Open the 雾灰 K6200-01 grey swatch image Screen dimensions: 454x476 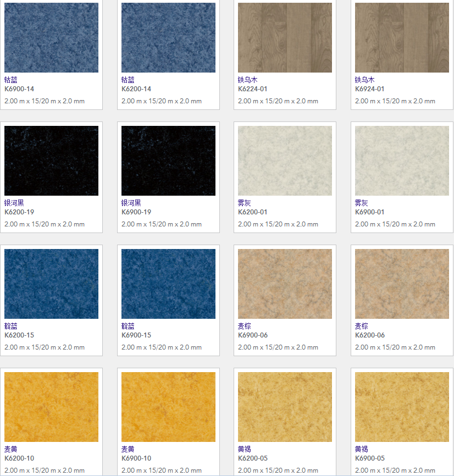click(285, 160)
